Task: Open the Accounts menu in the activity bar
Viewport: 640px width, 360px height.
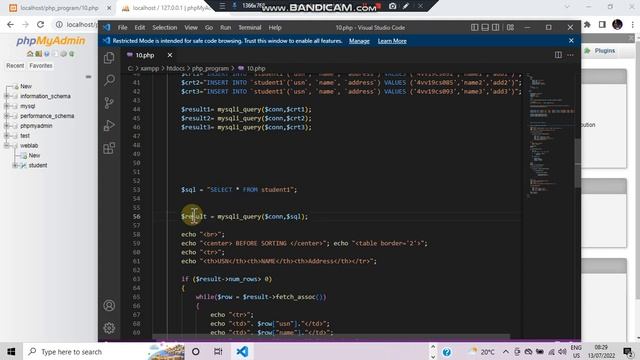Action: tap(109, 305)
